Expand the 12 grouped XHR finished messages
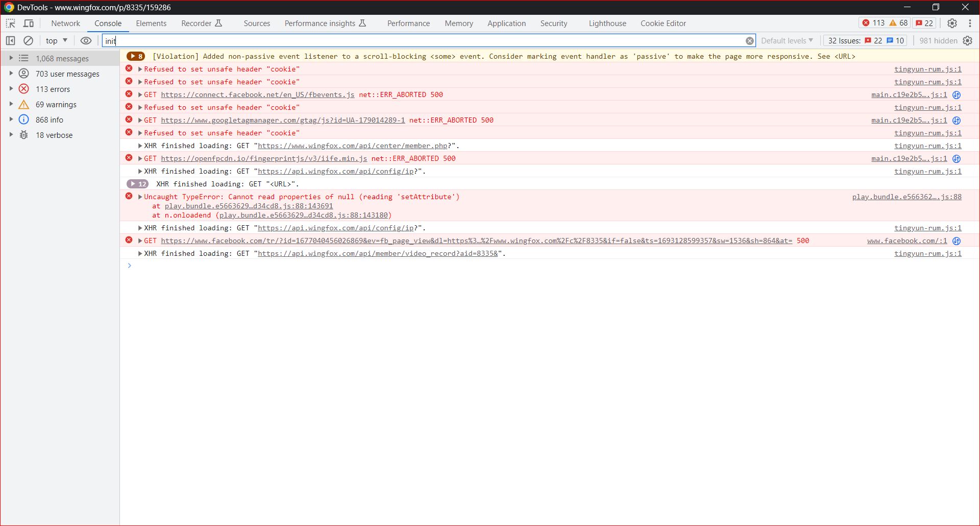 [x=137, y=184]
